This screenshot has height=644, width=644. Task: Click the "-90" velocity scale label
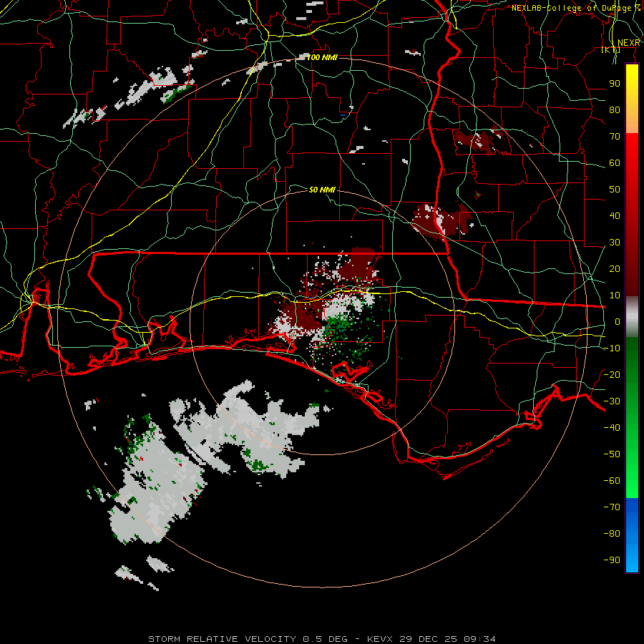[x=612, y=560]
